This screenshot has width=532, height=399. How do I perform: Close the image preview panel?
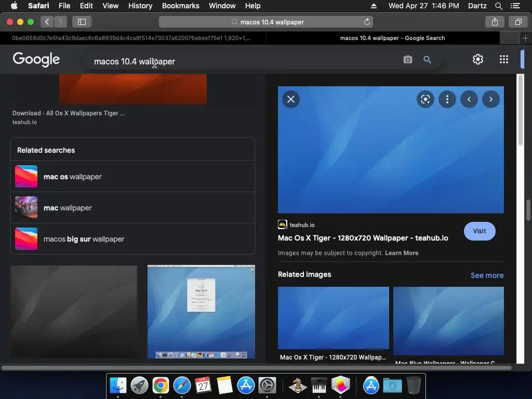[x=291, y=99]
